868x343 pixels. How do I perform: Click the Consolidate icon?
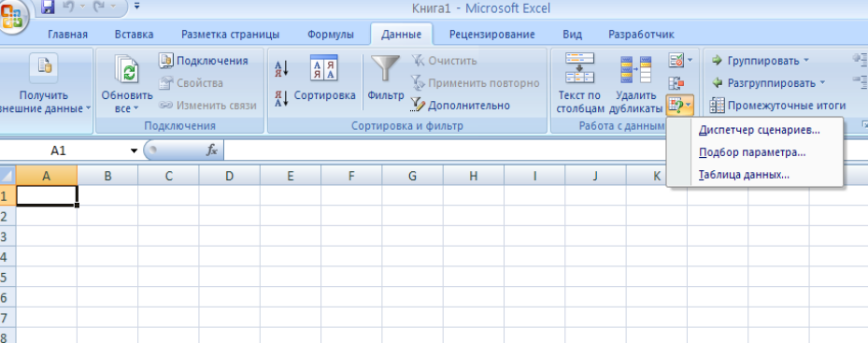click(676, 83)
